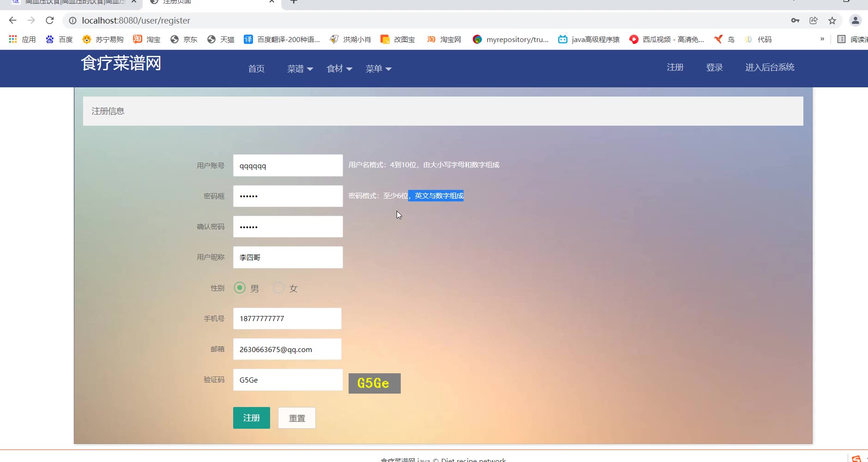Screen dimensions: 868x462
Task: Click the 食疗菜谱网 site logo
Action: click(x=121, y=63)
